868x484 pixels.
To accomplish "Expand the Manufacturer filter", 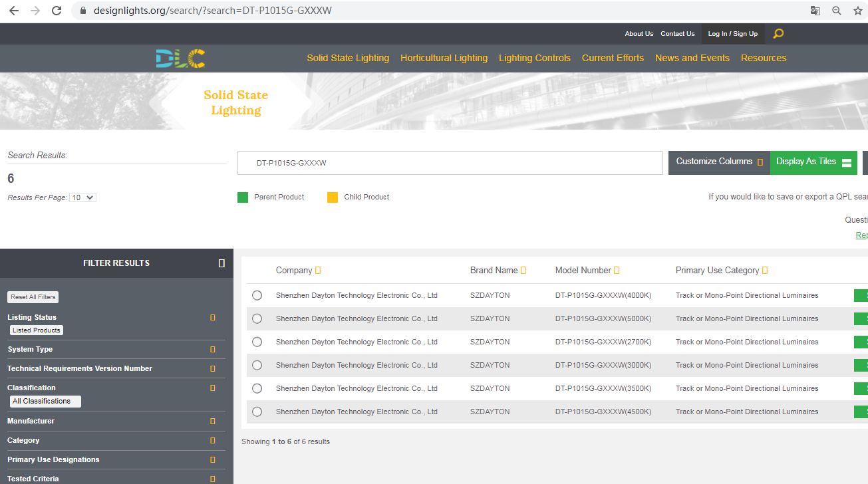I will [213, 422].
